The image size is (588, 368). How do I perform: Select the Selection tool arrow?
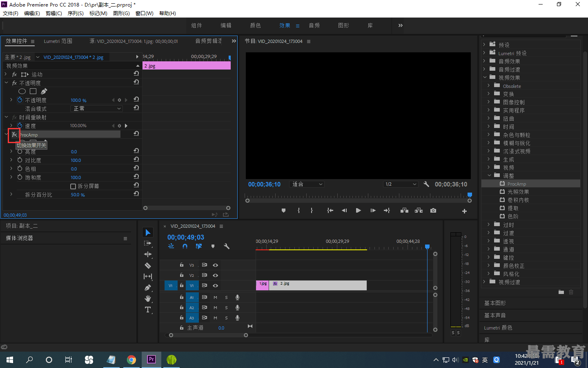148,233
